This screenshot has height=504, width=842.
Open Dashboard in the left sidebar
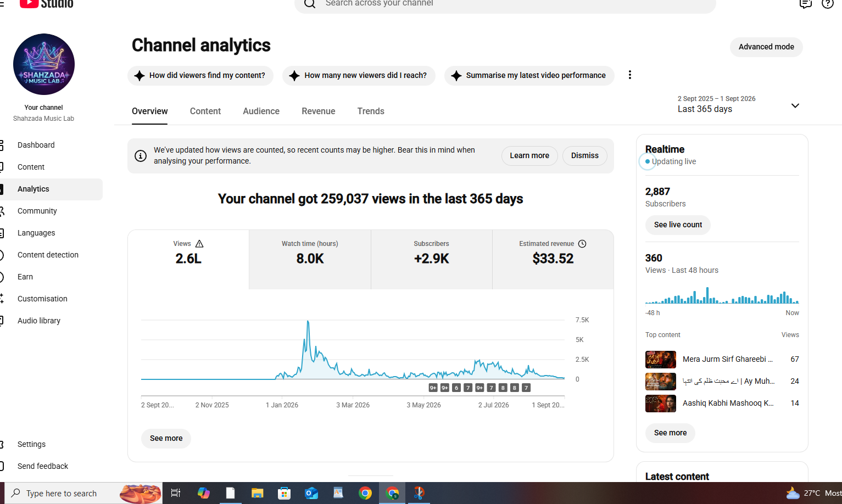[x=51, y=145]
